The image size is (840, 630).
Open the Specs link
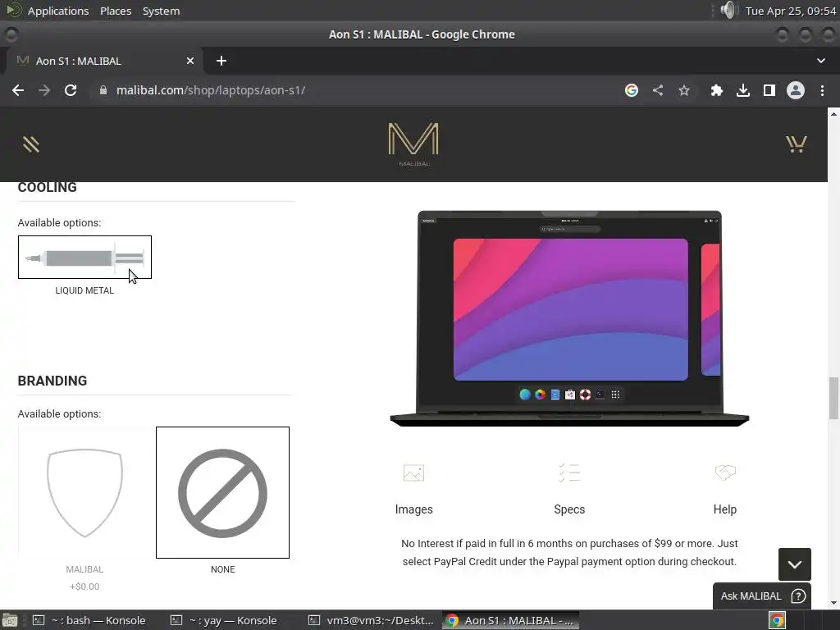click(569, 509)
